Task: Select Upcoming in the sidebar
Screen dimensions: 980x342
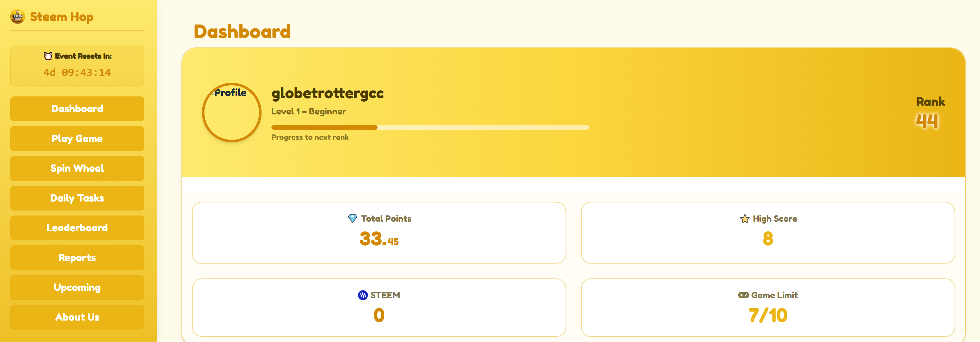Action: 77,287
